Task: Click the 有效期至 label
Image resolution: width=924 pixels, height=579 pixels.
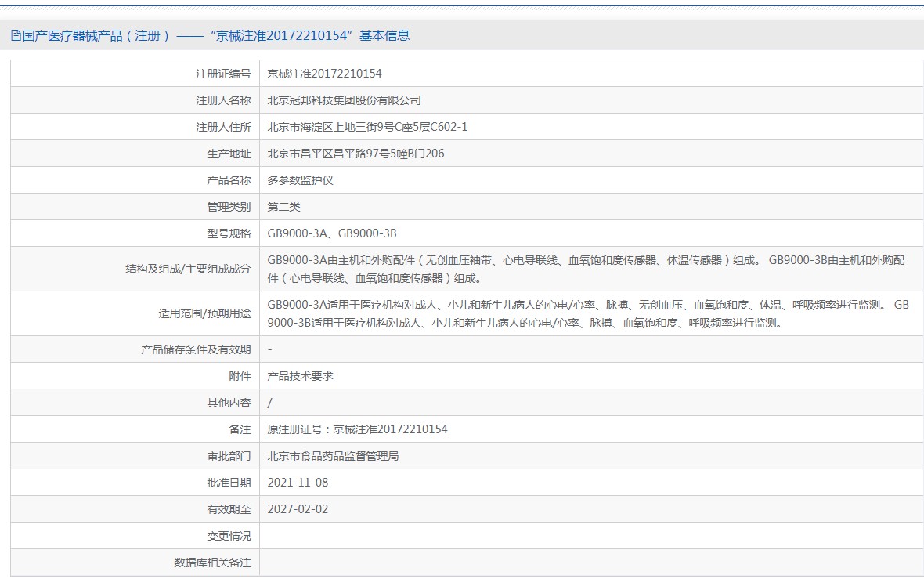Action: click(x=229, y=509)
